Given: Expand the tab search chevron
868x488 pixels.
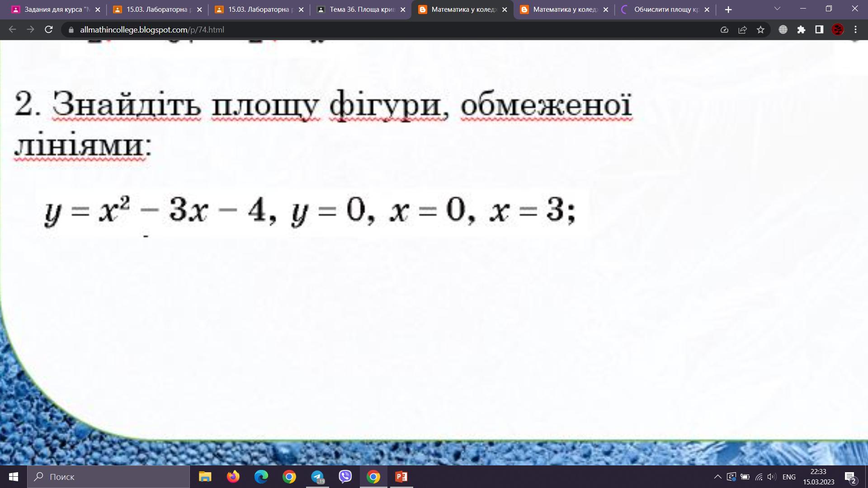Looking at the screenshot, I should point(777,9).
